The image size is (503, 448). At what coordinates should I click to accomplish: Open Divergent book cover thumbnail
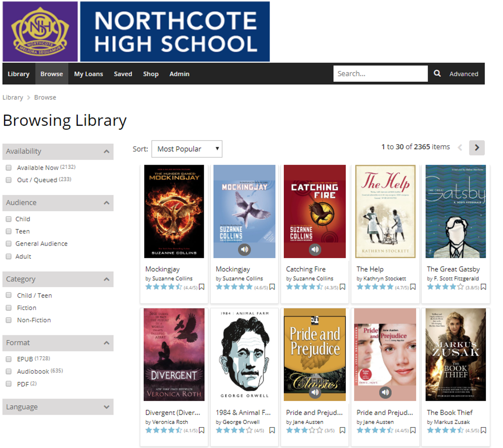[174, 355]
